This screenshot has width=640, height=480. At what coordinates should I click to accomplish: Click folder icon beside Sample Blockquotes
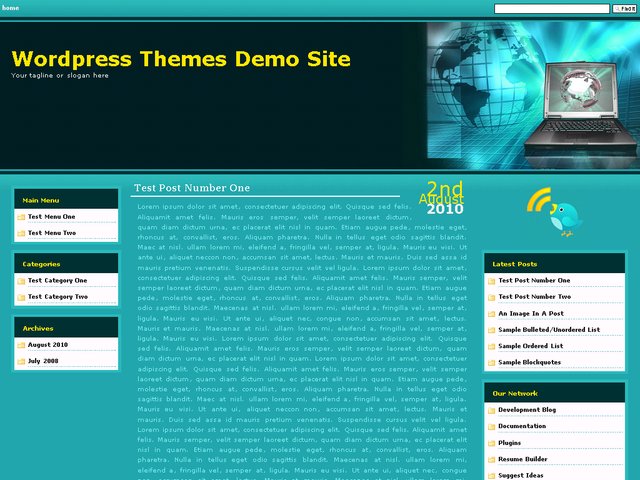click(x=491, y=363)
